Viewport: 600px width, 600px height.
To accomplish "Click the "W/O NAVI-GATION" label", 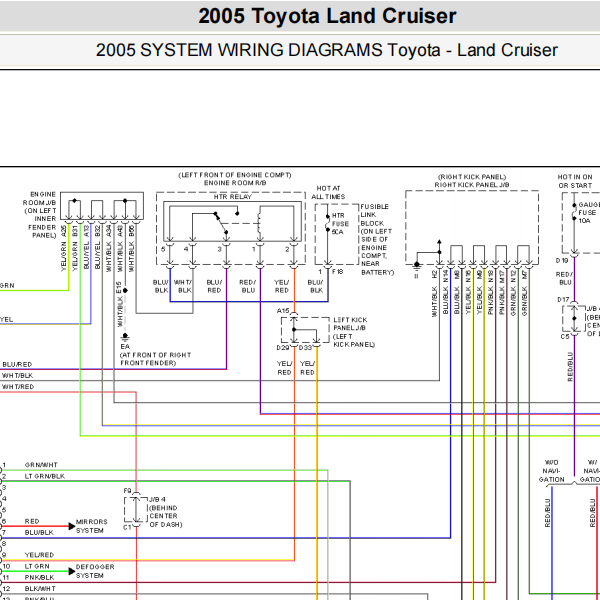I will pos(551,471).
